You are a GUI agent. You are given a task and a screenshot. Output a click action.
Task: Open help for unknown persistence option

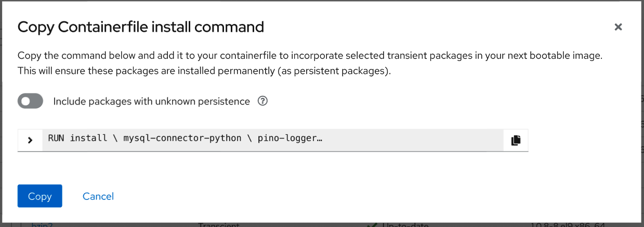(x=262, y=102)
